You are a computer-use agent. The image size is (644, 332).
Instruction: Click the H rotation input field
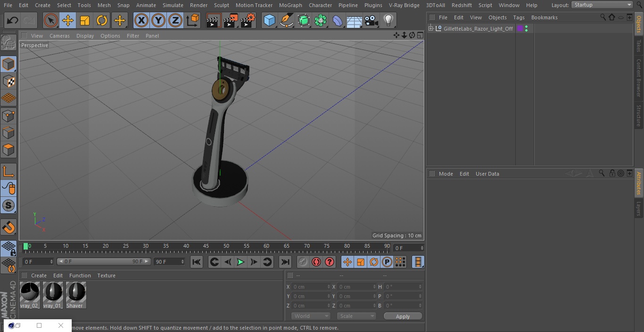[x=404, y=287]
